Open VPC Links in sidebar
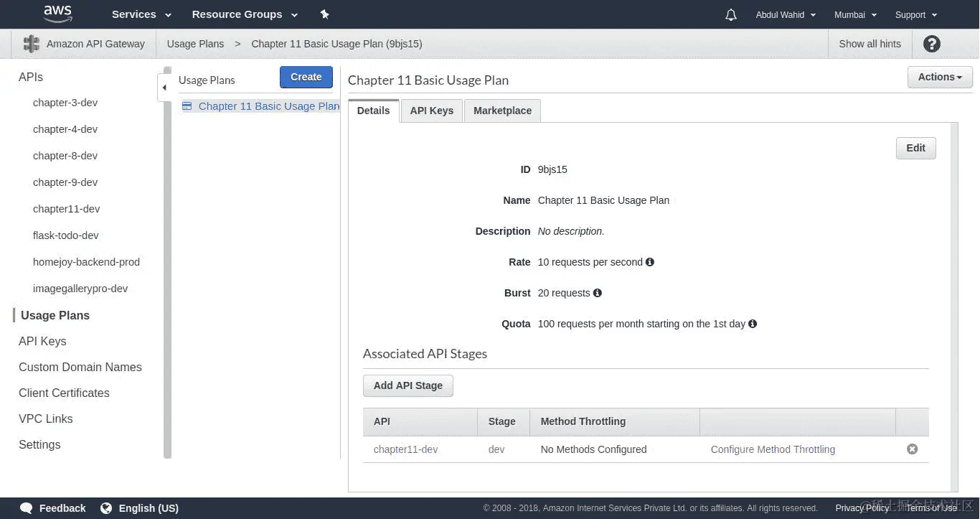 [46, 419]
